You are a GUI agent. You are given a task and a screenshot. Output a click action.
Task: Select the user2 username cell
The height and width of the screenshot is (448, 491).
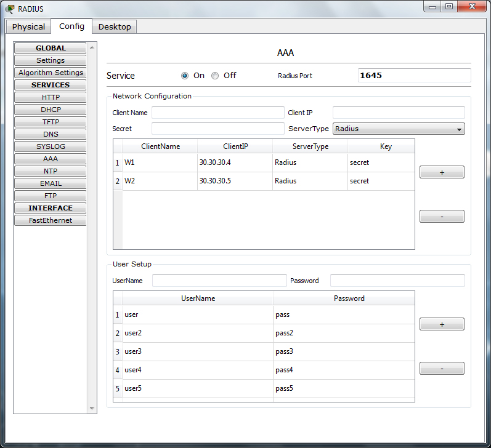pyautogui.click(x=198, y=333)
